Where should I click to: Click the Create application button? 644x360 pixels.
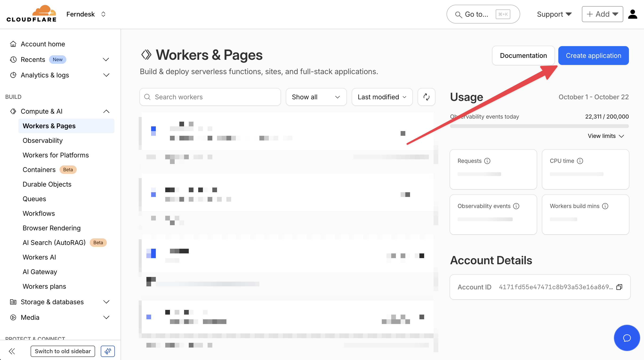pyautogui.click(x=593, y=56)
